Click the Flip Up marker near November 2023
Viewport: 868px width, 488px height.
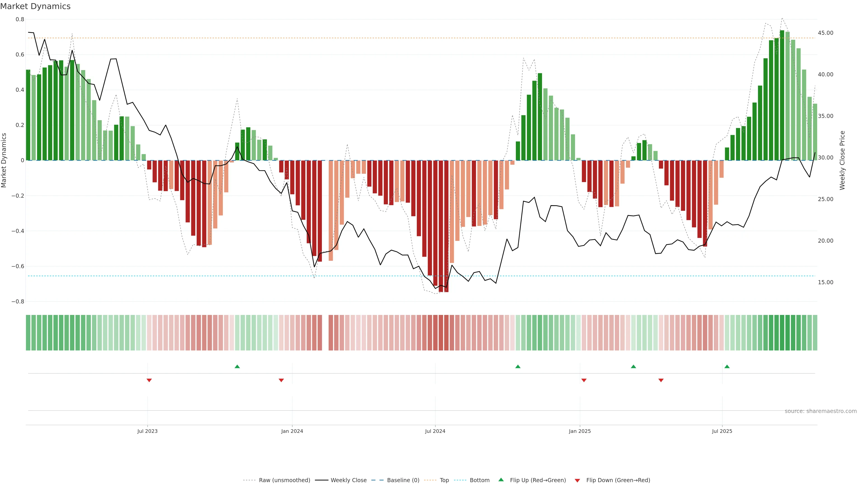point(237,366)
